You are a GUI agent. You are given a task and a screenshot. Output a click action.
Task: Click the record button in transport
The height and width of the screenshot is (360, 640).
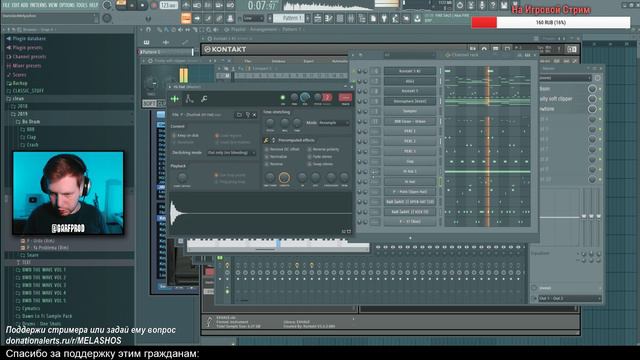(154, 6)
